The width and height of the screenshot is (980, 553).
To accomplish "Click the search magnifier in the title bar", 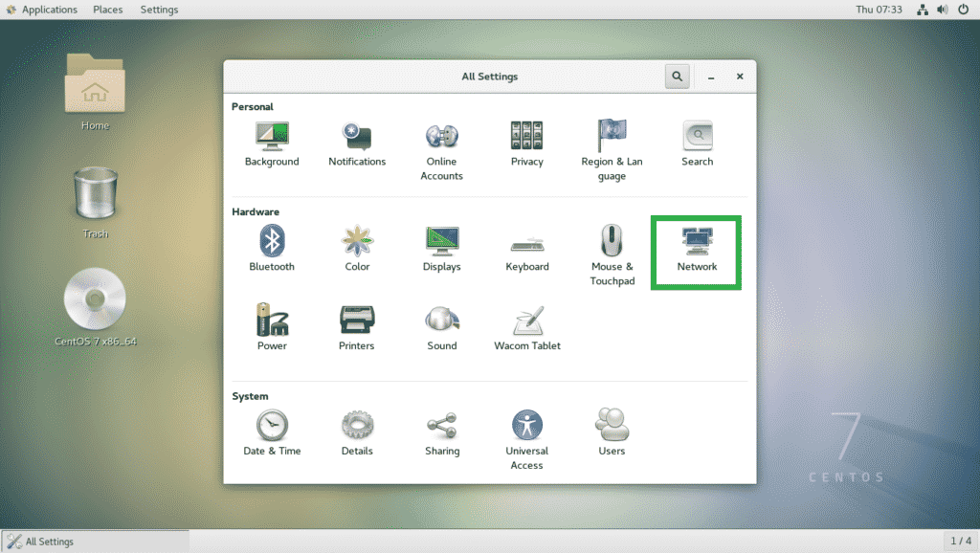I will (x=677, y=76).
